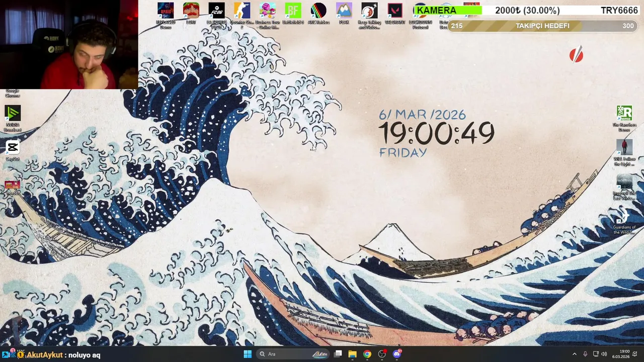The height and width of the screenshot is (362, 644).
Task: Open the volume tray icon
Action: pos(604,354)
